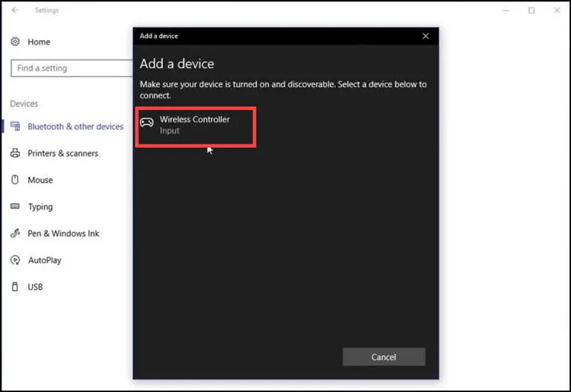Click the AutoPlay icon in the sidebar
The height and width of the screenshot is (392, 571).
15,260
